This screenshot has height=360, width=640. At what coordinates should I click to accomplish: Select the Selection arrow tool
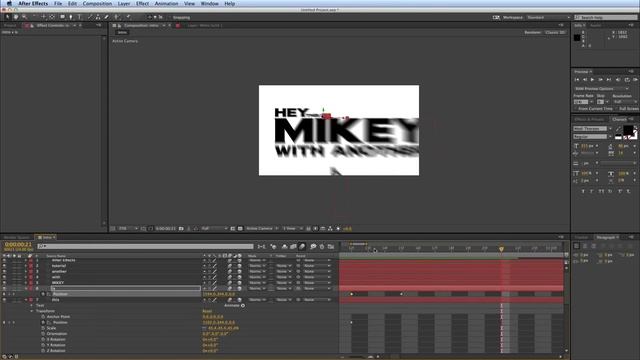[7, 17]
